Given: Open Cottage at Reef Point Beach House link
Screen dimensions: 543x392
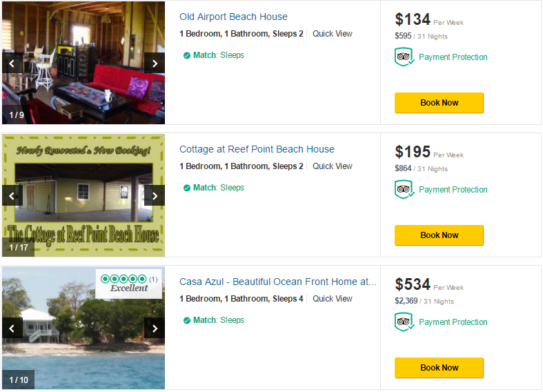Looking at the screenshot, I should point(257,149).
